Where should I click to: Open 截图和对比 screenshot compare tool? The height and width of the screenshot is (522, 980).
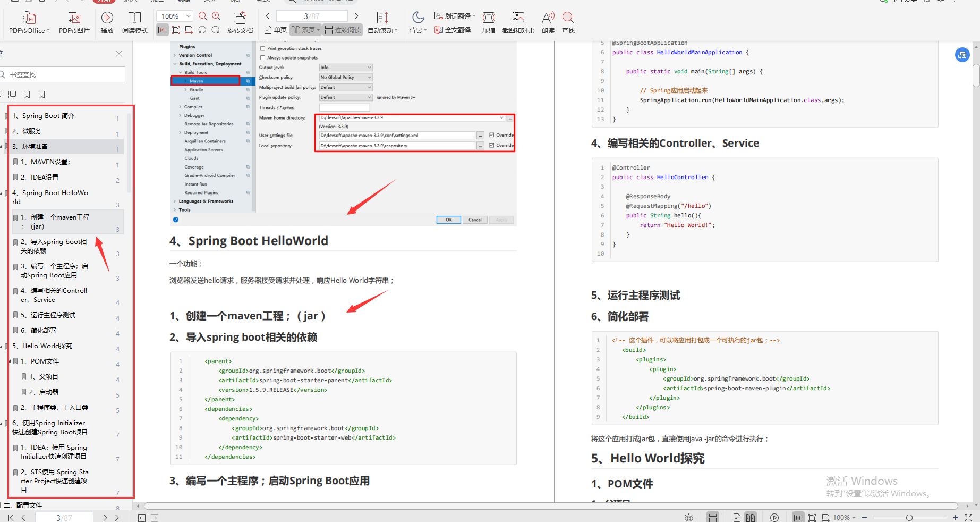point(518,23)
